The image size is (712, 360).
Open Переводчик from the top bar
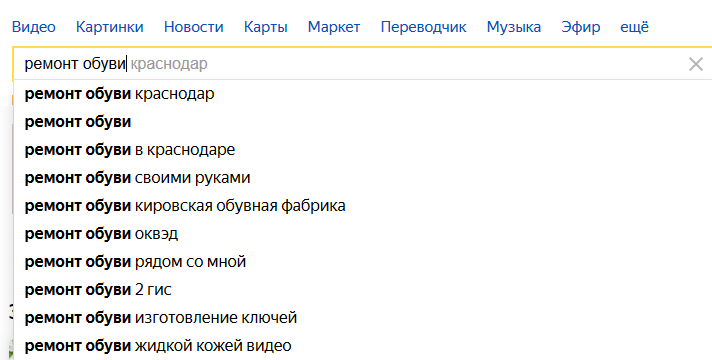(x=423, y=27)
